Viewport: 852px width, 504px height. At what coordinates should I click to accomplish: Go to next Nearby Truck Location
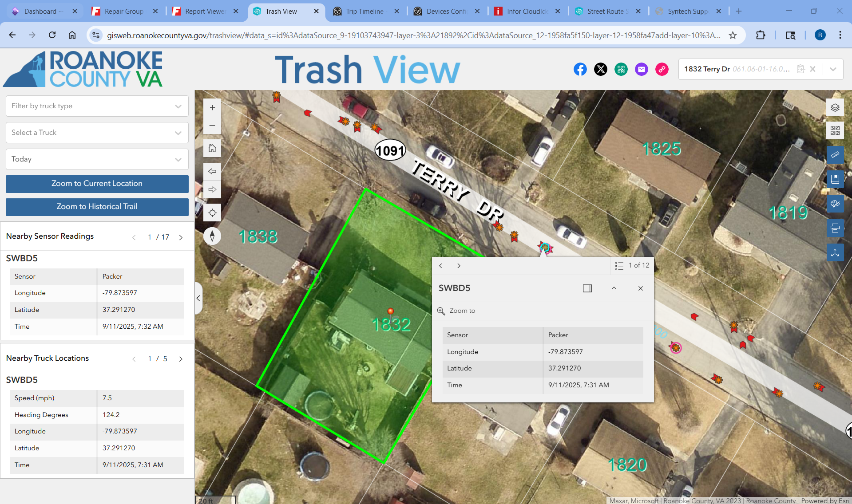(x=181, y=359)
